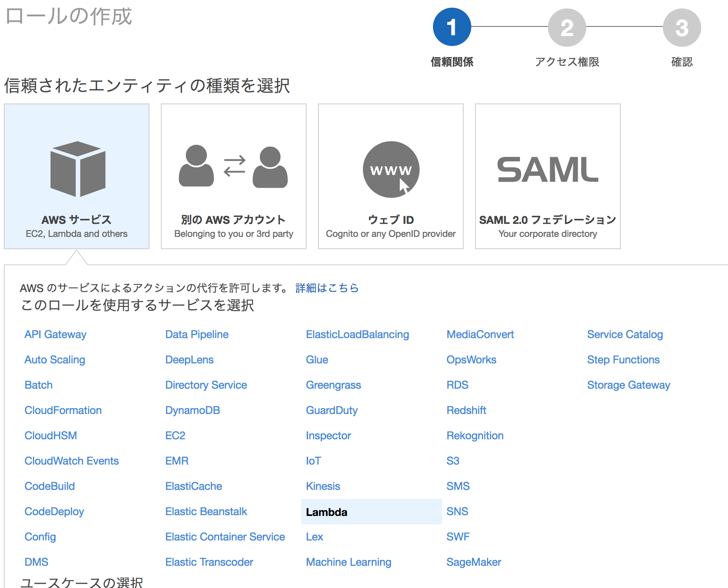Select CloudFormation from the service list

point(63,410)
